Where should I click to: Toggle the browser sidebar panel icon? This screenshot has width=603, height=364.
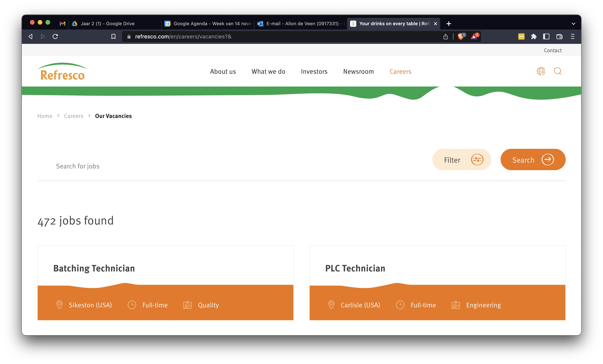point(546,36)
